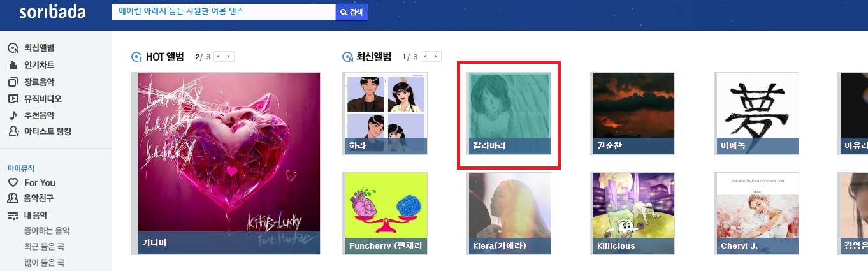Go to soribada home logo
Screen dimensions: 868x271
click(x=52, y=12)
